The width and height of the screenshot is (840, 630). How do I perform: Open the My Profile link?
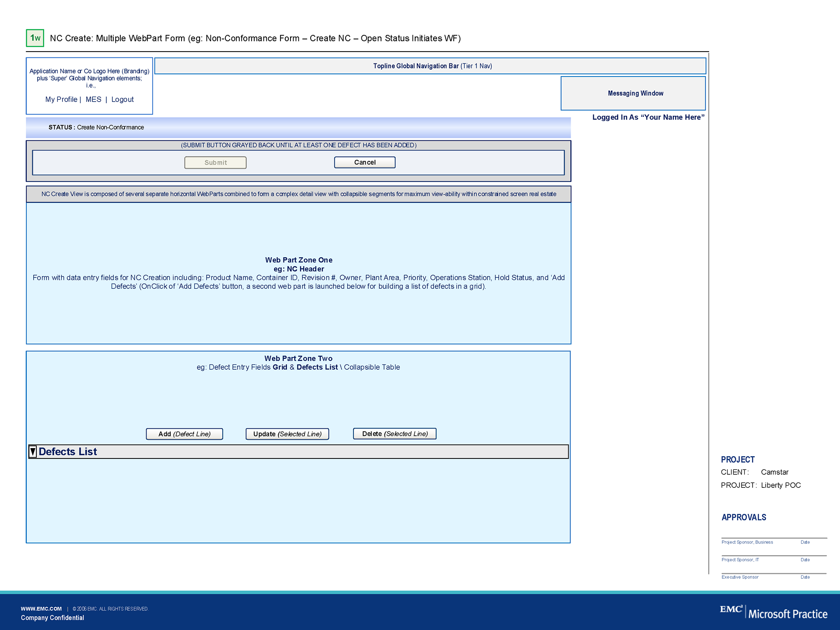point(61,99)
